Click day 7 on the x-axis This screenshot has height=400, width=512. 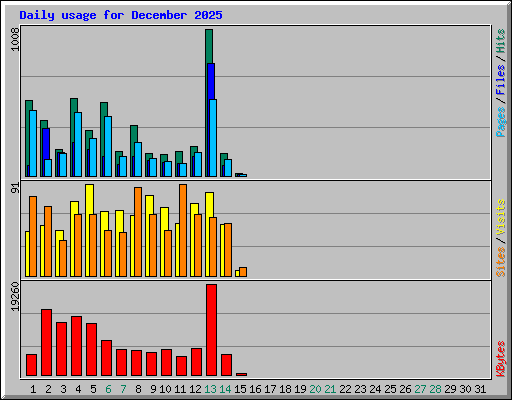tap(123, 389)
